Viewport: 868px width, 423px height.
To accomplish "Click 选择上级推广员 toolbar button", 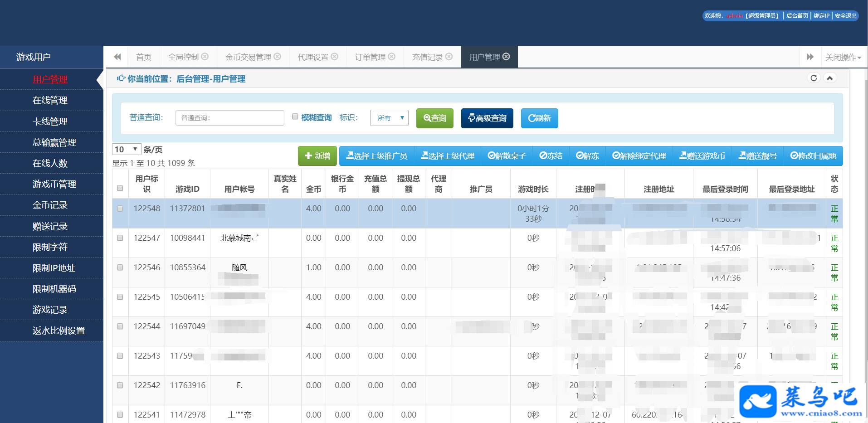I will [x=376, y=156].
